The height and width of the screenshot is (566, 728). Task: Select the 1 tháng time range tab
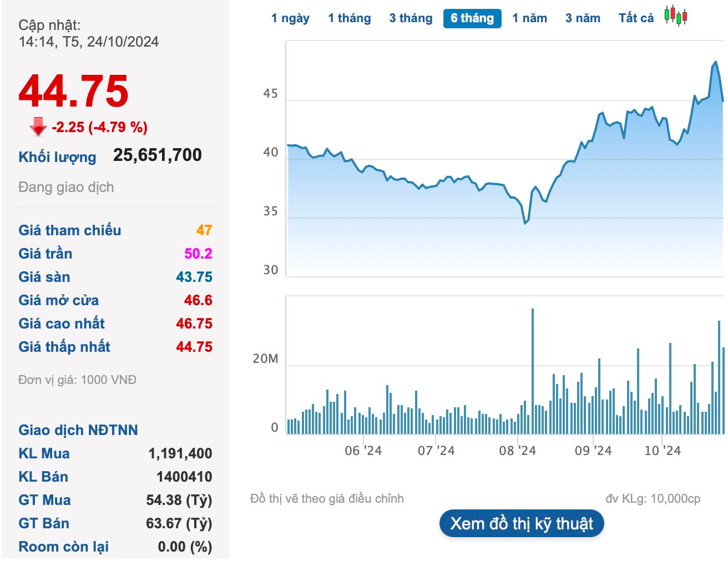point(350,18)
